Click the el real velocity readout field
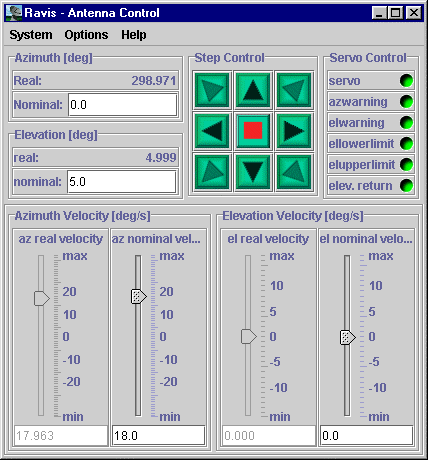428x460 pixels. (x=269, y=435)
